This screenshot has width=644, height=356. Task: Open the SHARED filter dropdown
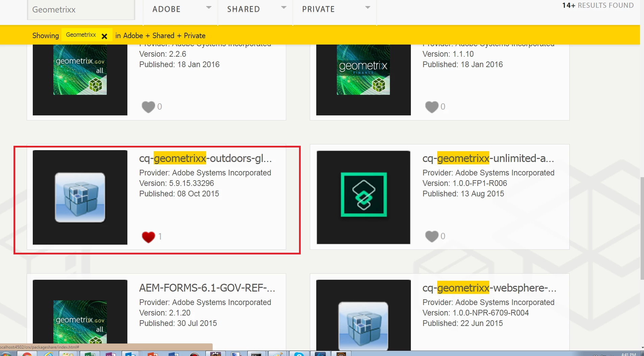click(255, 9)
